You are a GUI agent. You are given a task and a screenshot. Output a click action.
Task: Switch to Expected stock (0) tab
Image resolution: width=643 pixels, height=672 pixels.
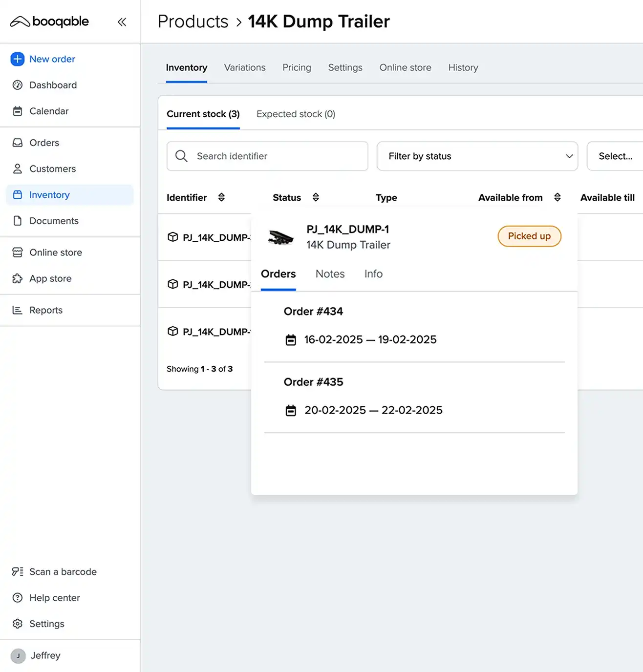pos(296,114)
